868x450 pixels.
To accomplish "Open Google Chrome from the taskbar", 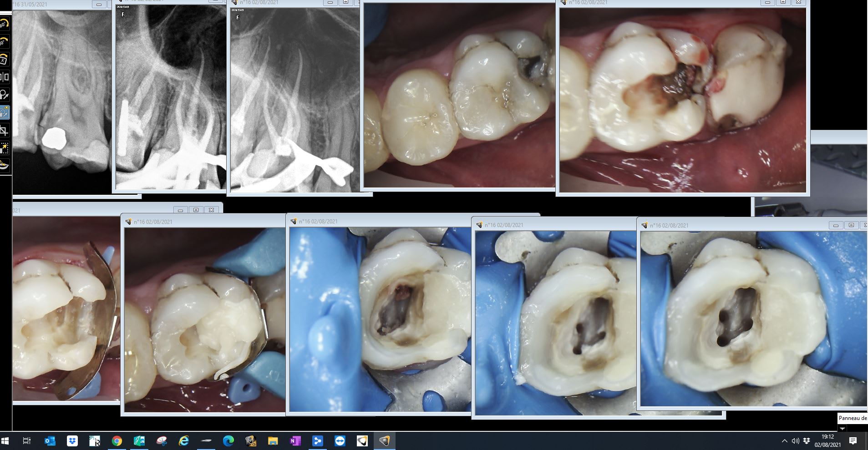I will click(117, 441).
